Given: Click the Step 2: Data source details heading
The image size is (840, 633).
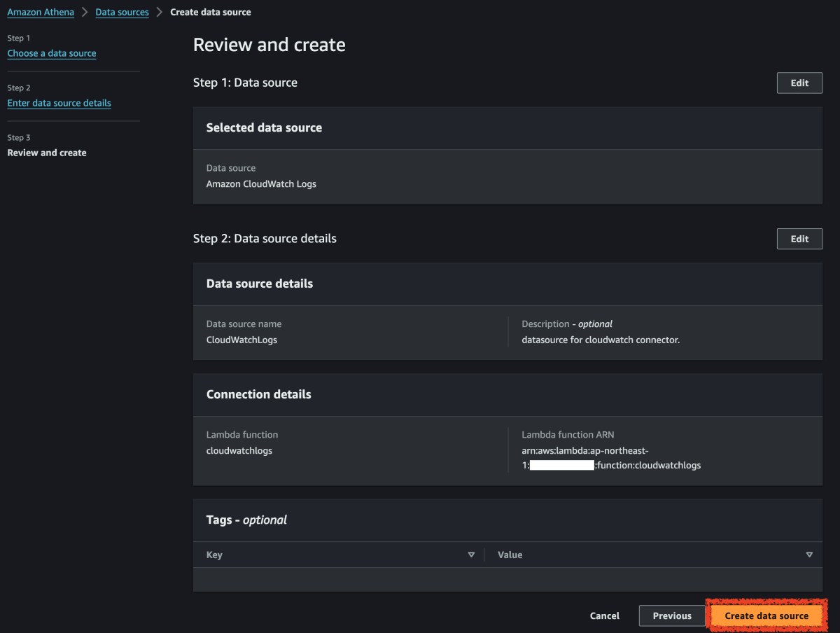Looking at the screenshot, I should pos(265,239).
